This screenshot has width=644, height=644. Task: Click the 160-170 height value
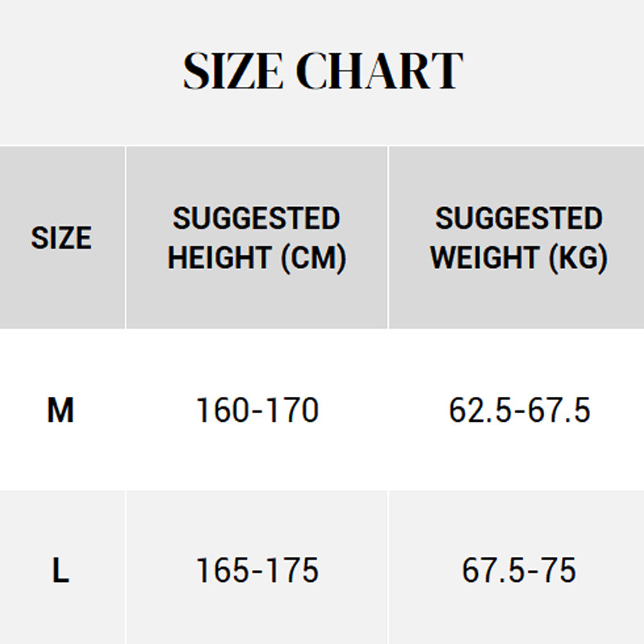point(258,410)
